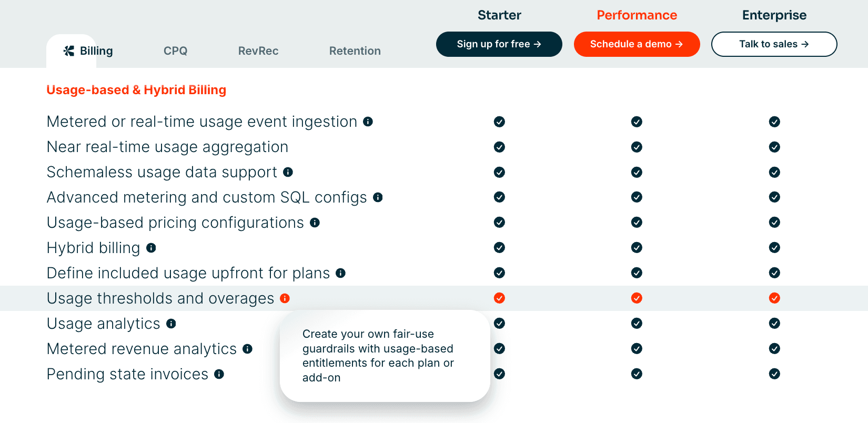868x423 pixels.
Task: Click info icon beside Metered usage event ingestion
Action: tap(368, 122)
